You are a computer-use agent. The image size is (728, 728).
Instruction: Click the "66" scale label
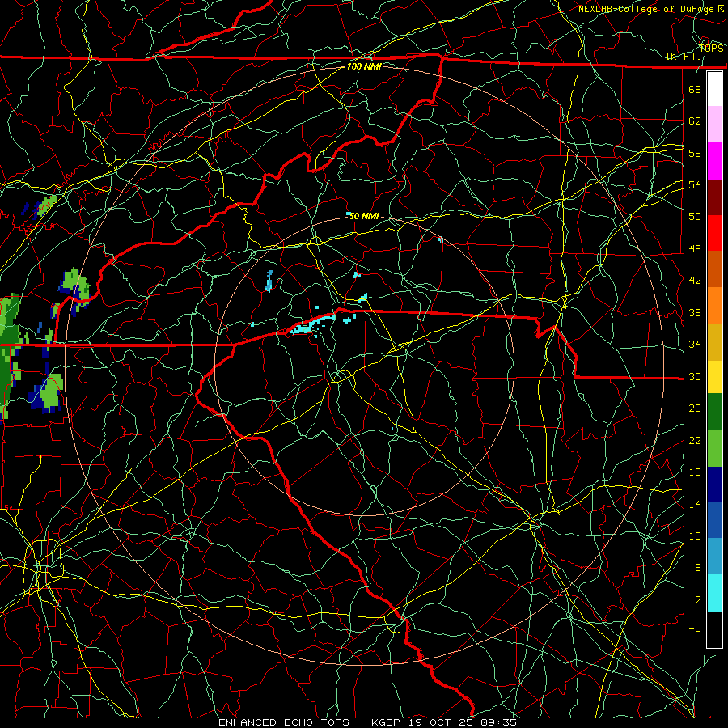click(x=695, y=89)
